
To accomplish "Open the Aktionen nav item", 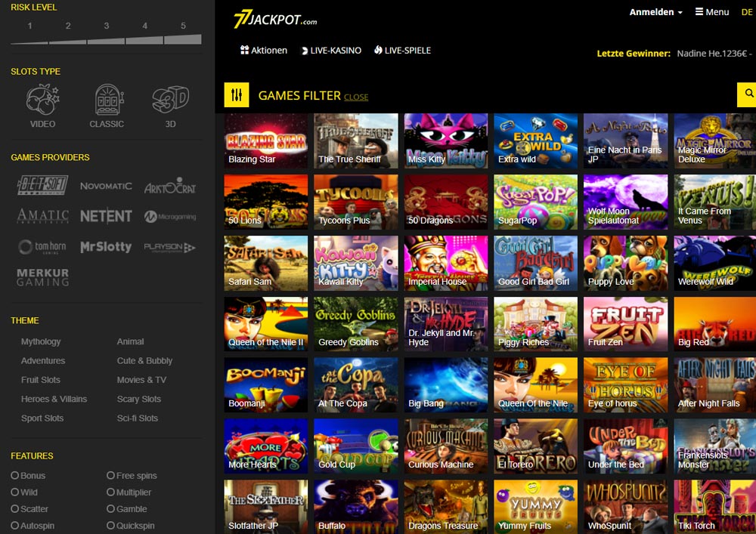I will coord(264,50).
